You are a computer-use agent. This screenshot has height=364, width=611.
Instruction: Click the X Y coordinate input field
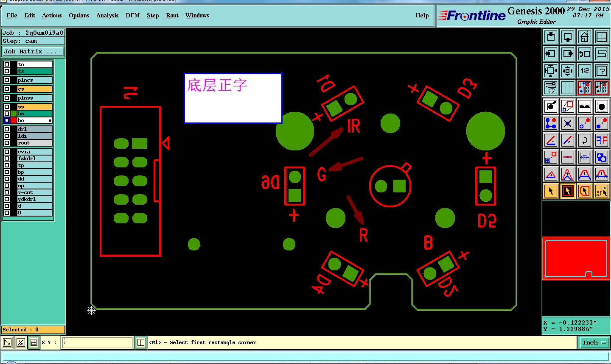pyautogui.click(x=98, y=342)
